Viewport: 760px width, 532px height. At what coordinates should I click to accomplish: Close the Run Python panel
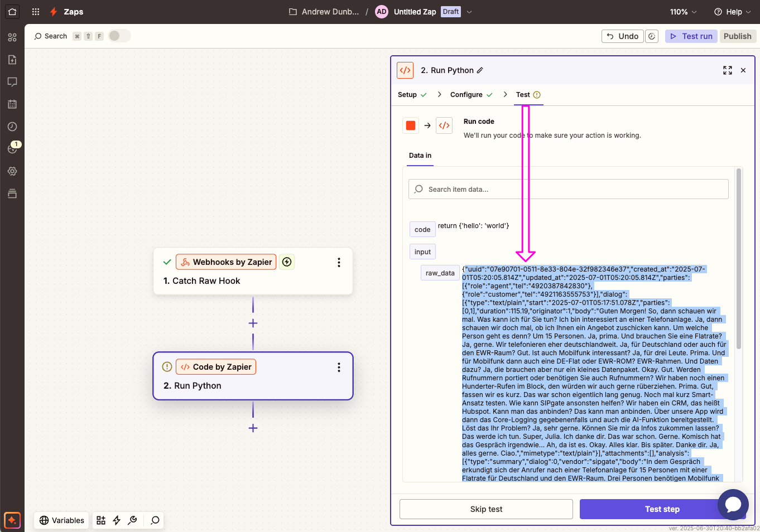click(743, 70)
